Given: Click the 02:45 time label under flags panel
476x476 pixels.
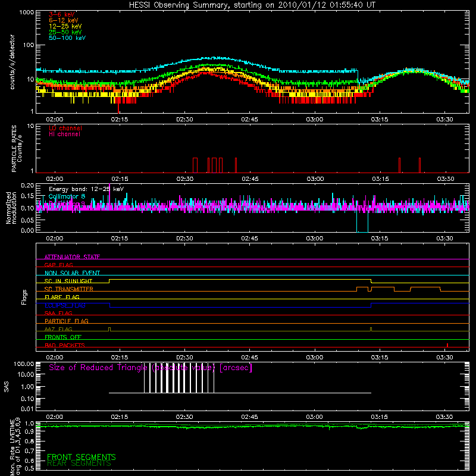Looking at the screenshot, I should pyautogui.click(x=249, y=358).
